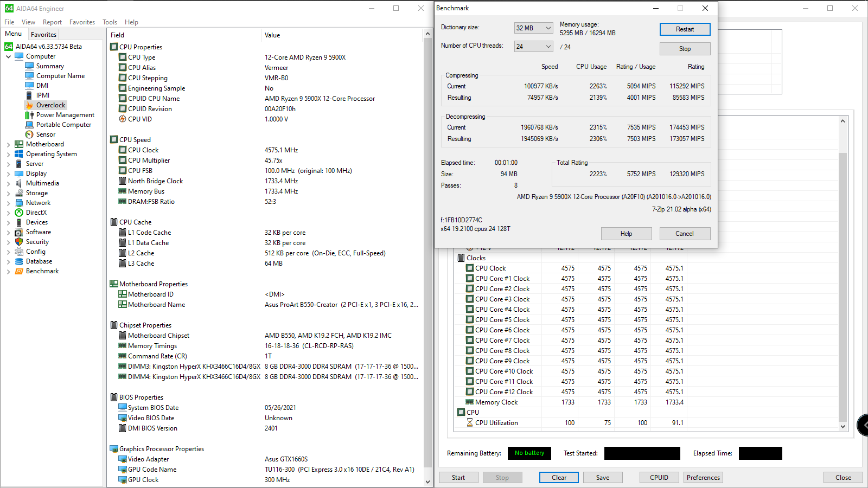This screenshot has height=488, width=868.
Task: Click the Field column header
Action: pyautogui.click(x=184, y=35)
